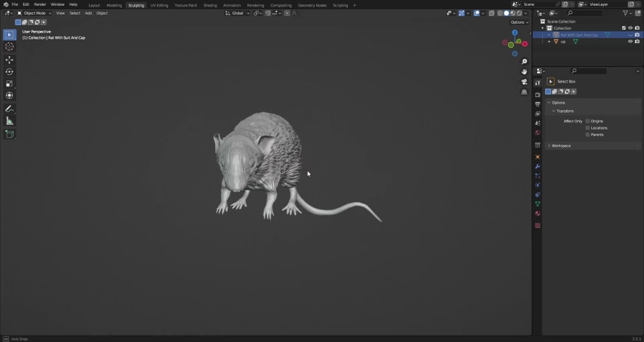The width and height of the screenshot is (644, 342).
Task: Toggle snapping magnet in header
Action: coord(268,13)
